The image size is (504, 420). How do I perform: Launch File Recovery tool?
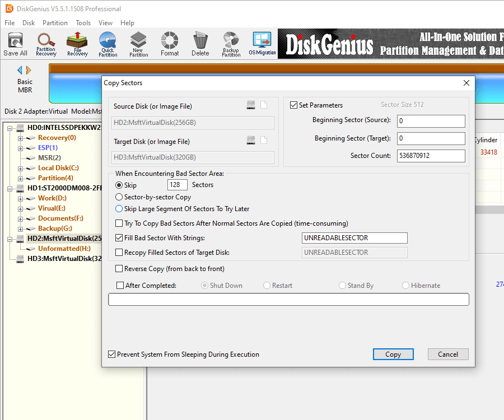click(x=77, y=44)
